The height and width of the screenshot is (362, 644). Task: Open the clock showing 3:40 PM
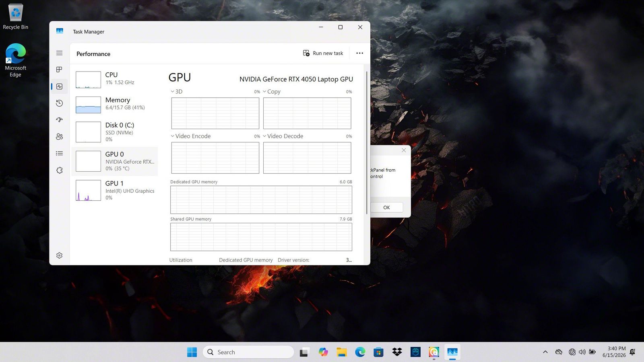click(x=614, y=352)
